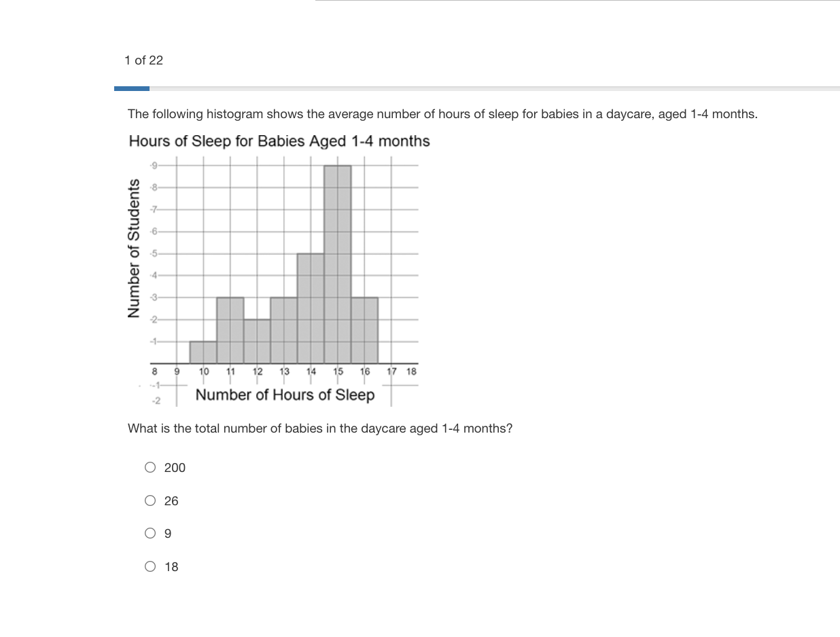Click the 'Number of Hours of Sleep' axis label
The width and height of the screenshot is (840, 637).
pos(285,395)
